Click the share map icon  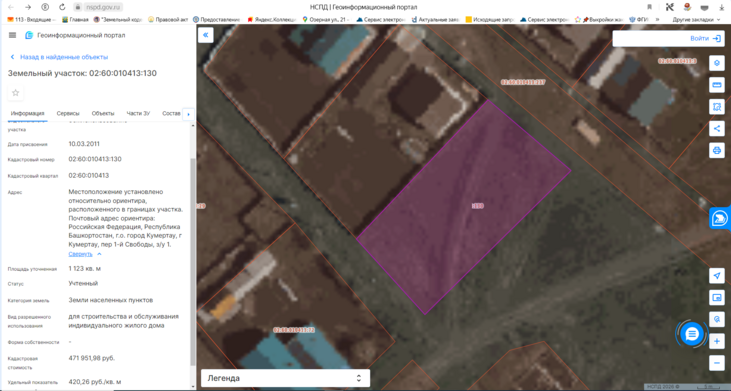(717, 129)
